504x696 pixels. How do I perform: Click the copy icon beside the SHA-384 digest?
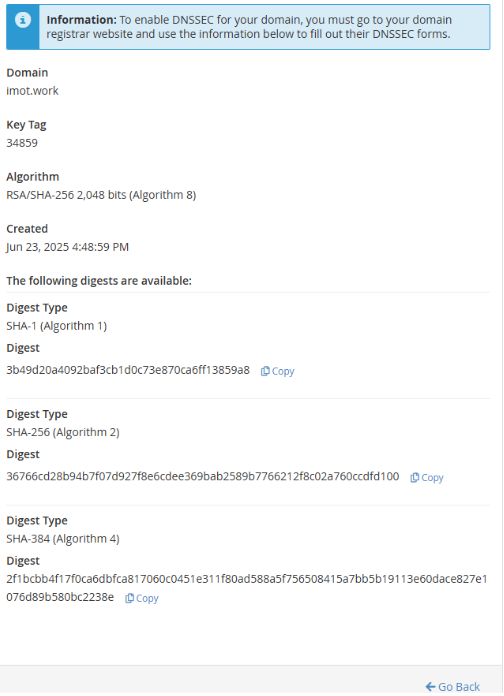coord(129,599)
